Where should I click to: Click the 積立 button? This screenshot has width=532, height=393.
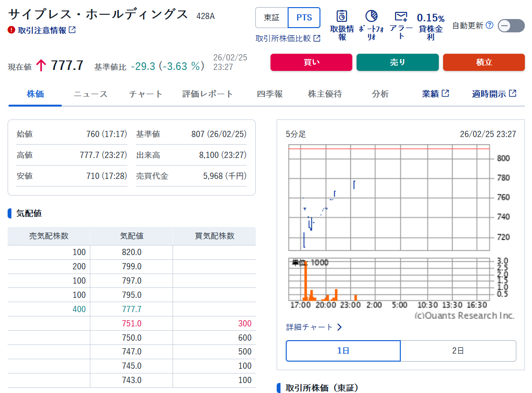click(x=484, y=62)
